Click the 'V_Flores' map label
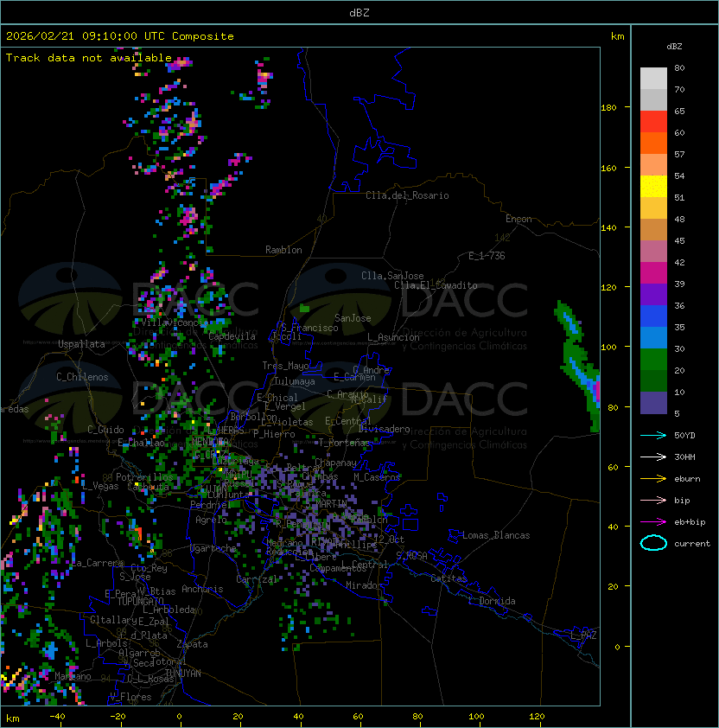 [x=130, y=697]
